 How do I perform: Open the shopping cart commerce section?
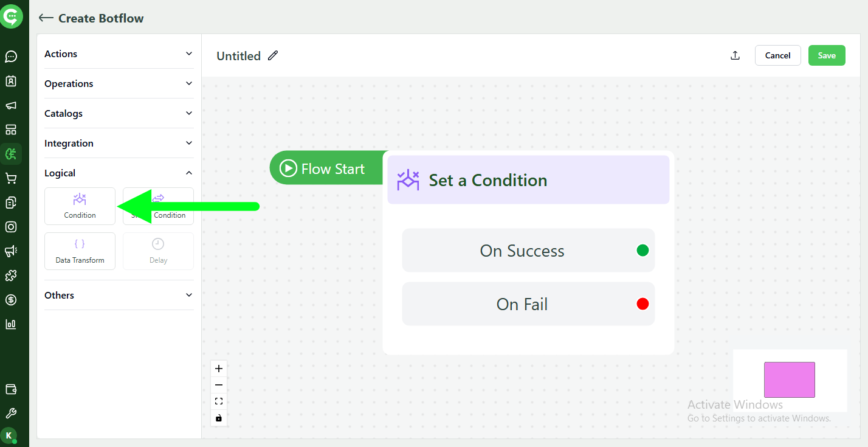(x=13, y=178)
